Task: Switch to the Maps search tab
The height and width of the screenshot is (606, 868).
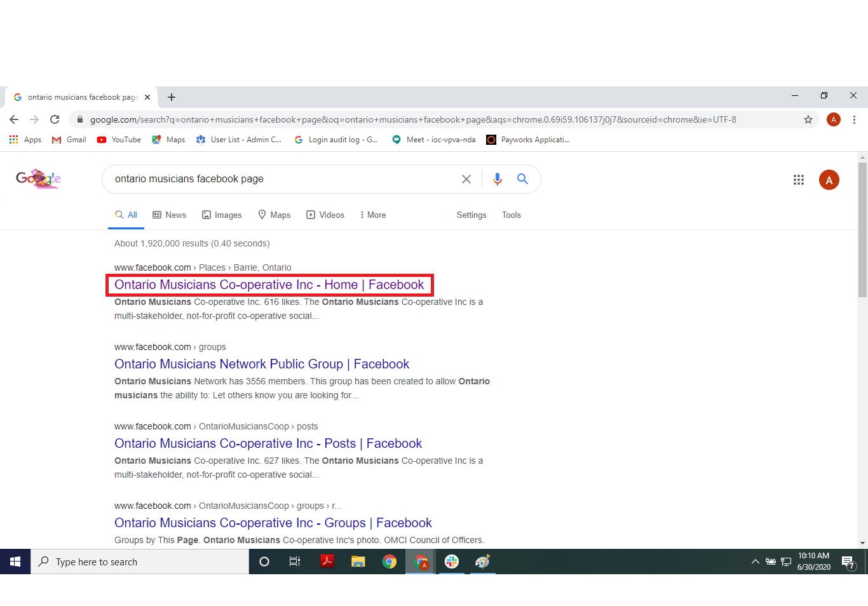Action: (x=275, y=215)
